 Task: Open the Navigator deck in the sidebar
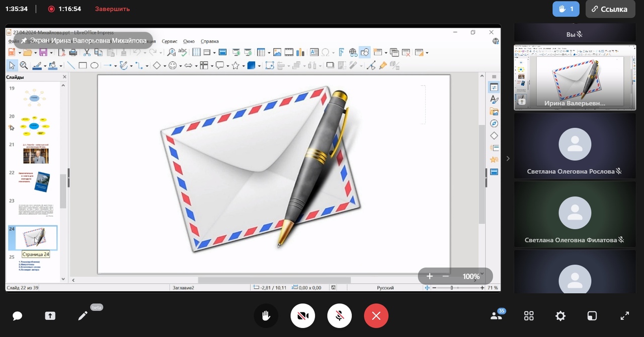[x=494, y=123]
